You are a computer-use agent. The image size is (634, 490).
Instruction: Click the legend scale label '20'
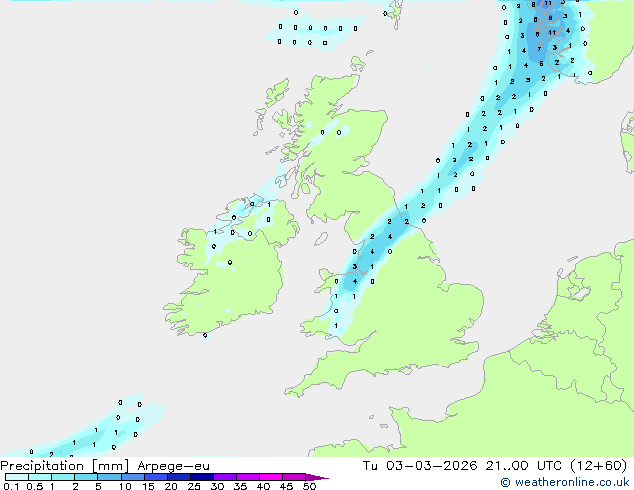click(171, 486)
